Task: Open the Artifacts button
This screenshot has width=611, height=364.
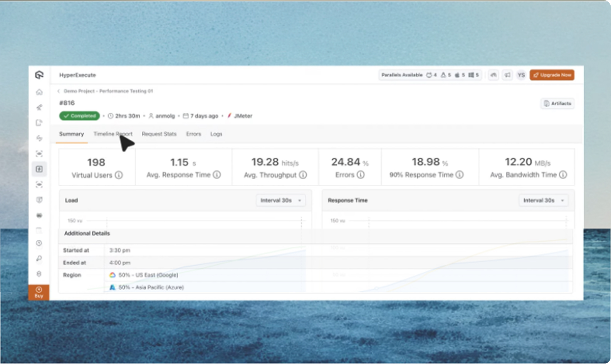Action: (x=557, y=104)
